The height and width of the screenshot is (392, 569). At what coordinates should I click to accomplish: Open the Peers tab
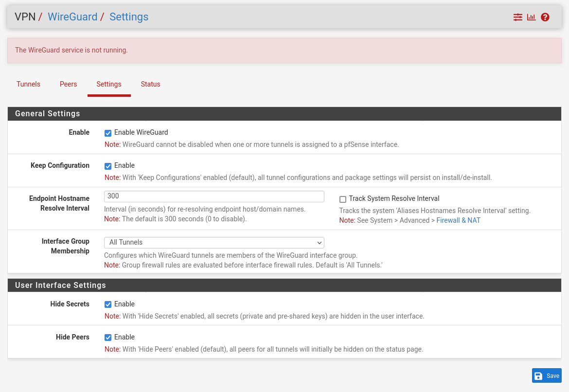click(x=68, y=84)
